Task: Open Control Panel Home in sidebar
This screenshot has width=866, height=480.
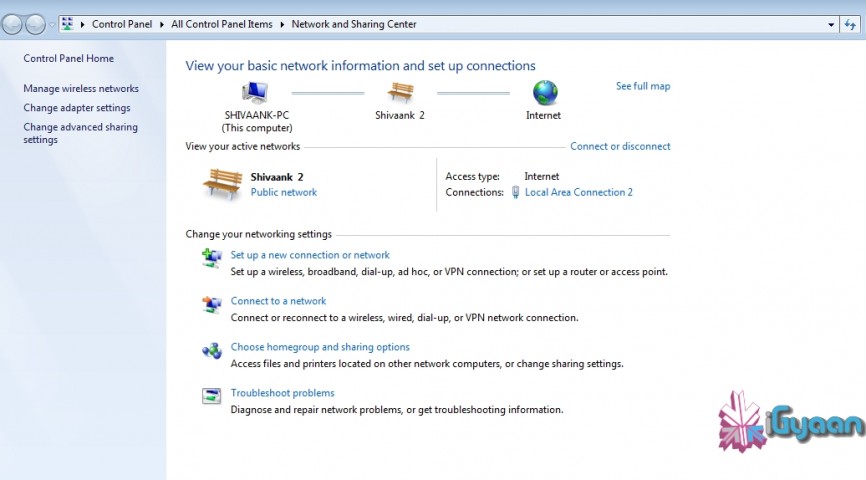Action: click(x=68, y=59)
